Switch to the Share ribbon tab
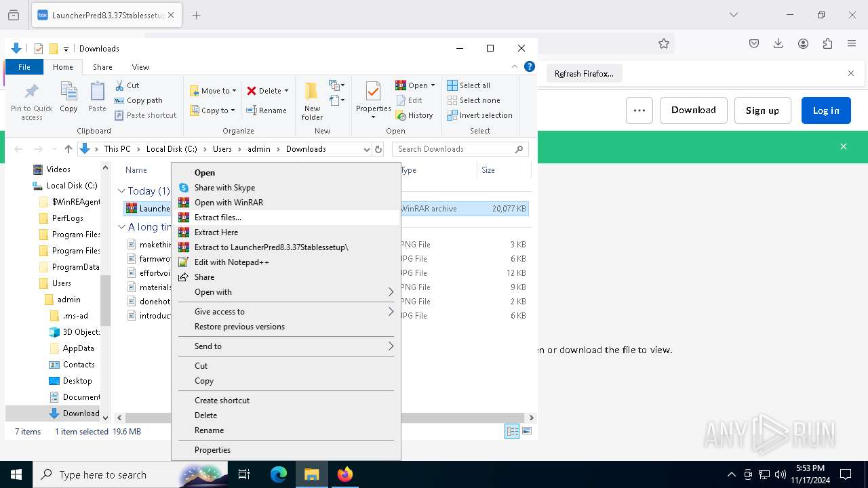 pos(103,67)
